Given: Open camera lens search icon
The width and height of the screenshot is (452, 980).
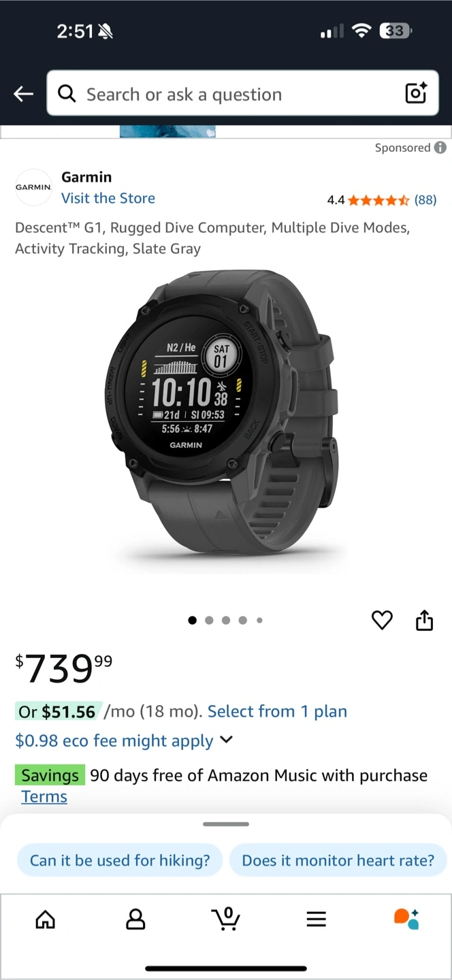Looking at the screenshot, I should coord(416,93).
